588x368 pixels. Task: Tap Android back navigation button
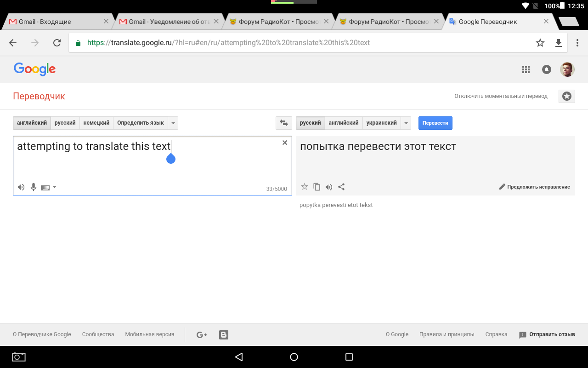tap(239, 357)
